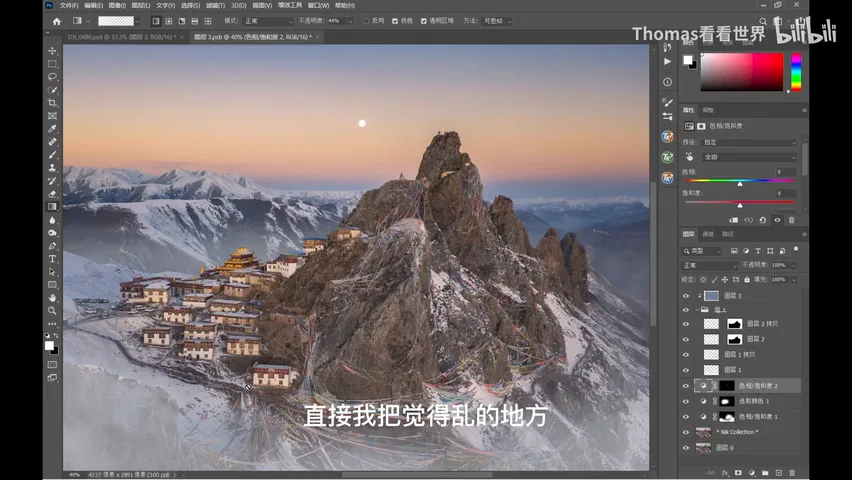Image resolution: width=852 pixels, height=480 pixels.
Task: Click the Actions play icon in side strip
Action: 667,61
